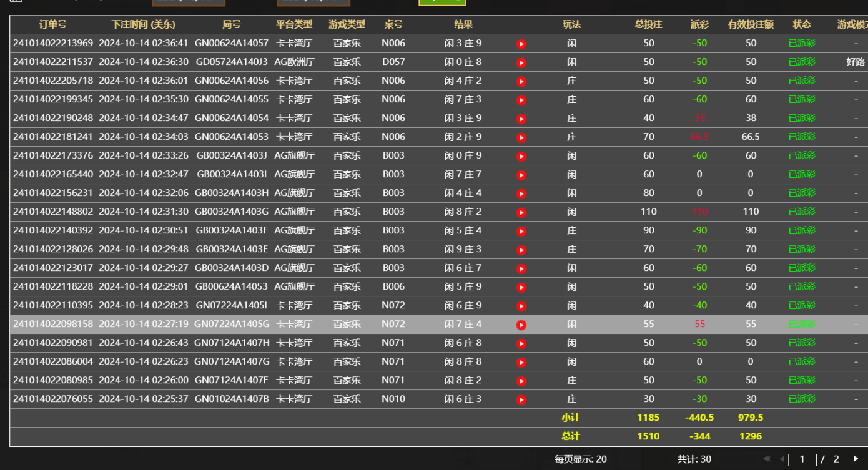The width and height of the screenshot is (868, 470).
Task: Click the page number input box
Action: pyautogui.click(x=802, y=459)
